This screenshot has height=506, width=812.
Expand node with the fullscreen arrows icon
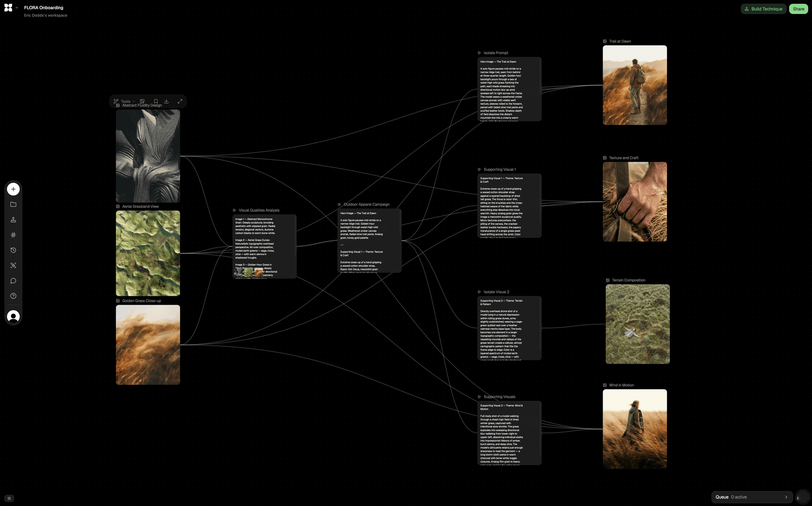click(x=180, y=101)
